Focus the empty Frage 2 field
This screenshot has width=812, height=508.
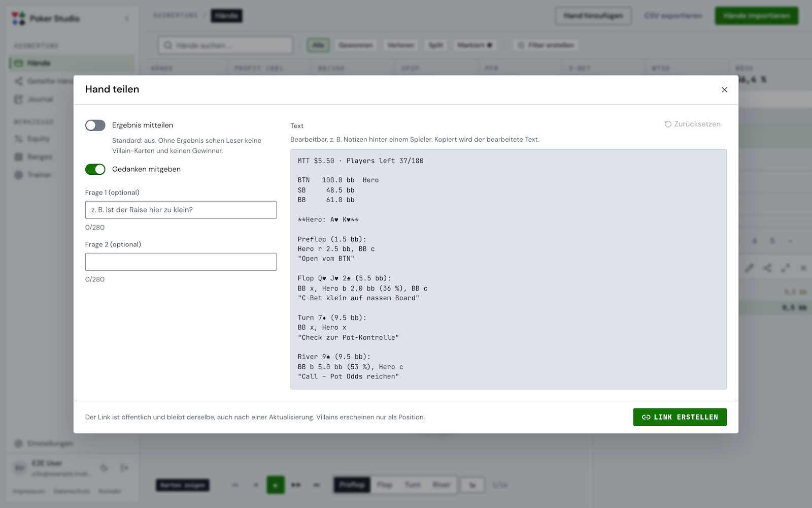coord(181,262)
